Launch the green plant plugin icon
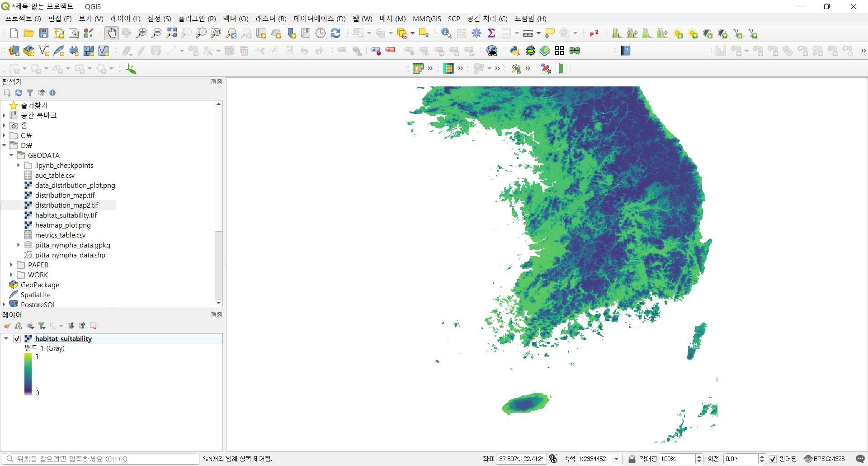Image resolution: width=868 pixels, height=466 pixels. (131, 69)
